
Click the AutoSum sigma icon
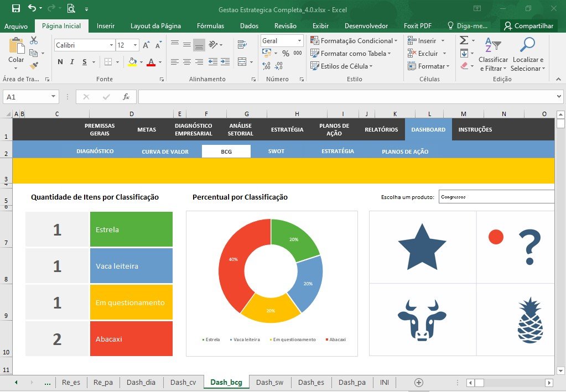pos(464,40)
